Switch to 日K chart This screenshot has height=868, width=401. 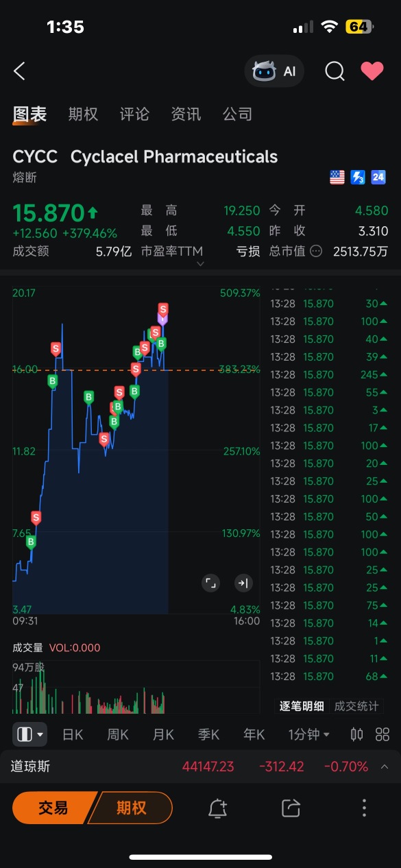73,734
